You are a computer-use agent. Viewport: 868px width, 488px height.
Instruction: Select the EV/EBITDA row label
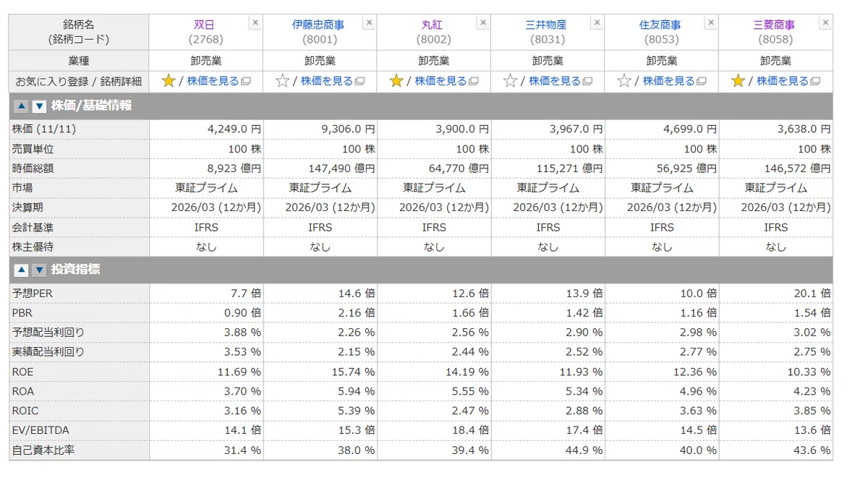click(41, 430)
